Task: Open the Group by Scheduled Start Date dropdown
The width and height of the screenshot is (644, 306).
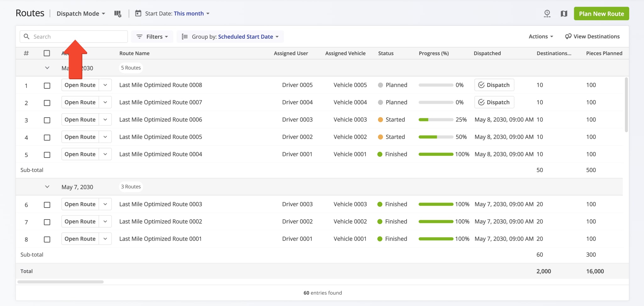Action: (x=230, y=36)
